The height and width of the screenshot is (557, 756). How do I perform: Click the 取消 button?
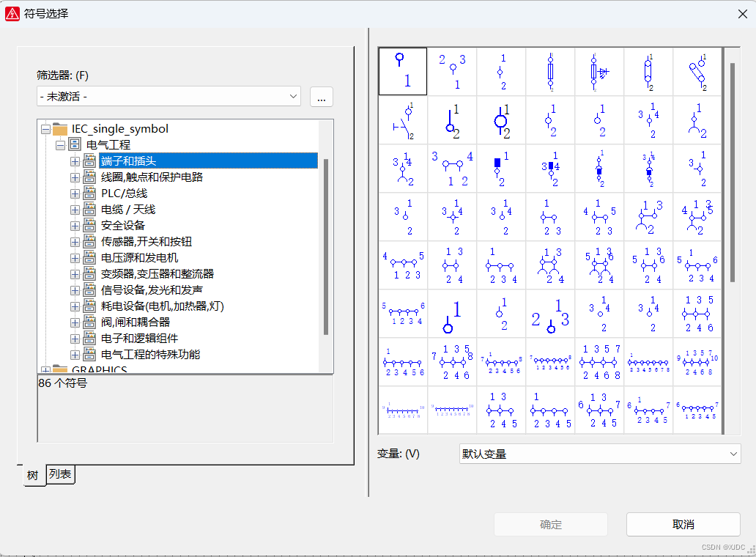coord(683,524)
